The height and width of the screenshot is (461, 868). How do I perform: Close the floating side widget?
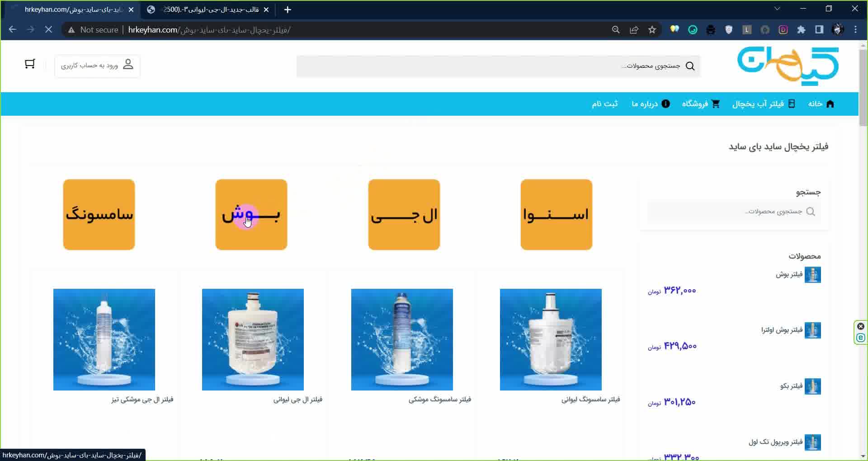click(x=861, y=326)
